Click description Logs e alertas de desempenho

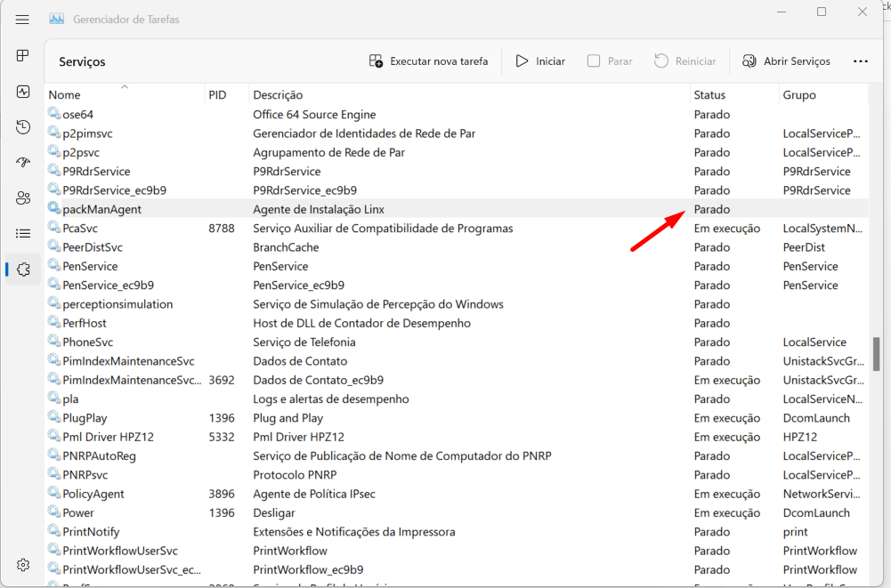[331, 399]
